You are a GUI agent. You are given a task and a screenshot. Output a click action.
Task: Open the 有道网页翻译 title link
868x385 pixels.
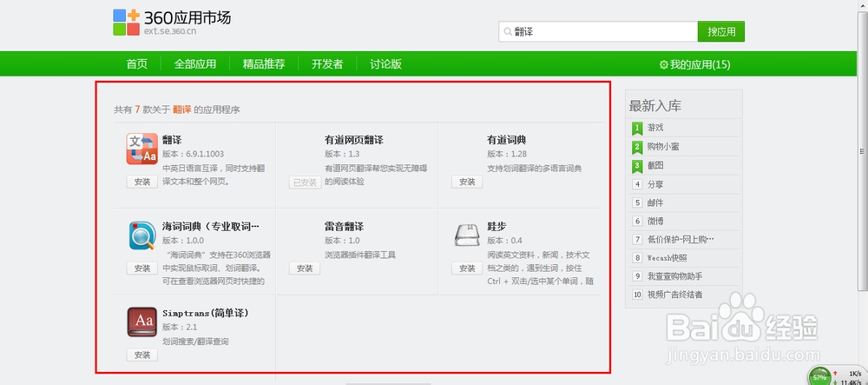pyautogui.click(x=354, y=140)
